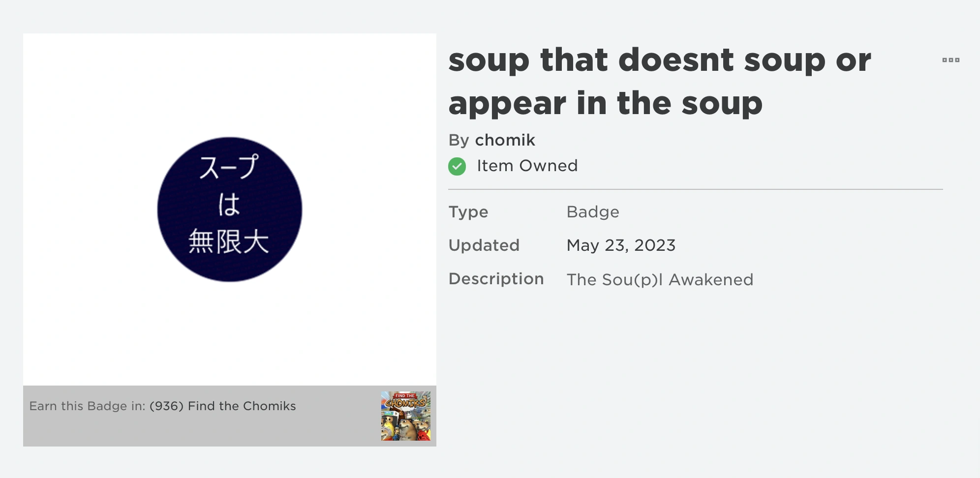Click the Updated date May 23, 2023
Screen dimensions: 980x478
click(621, 245)
